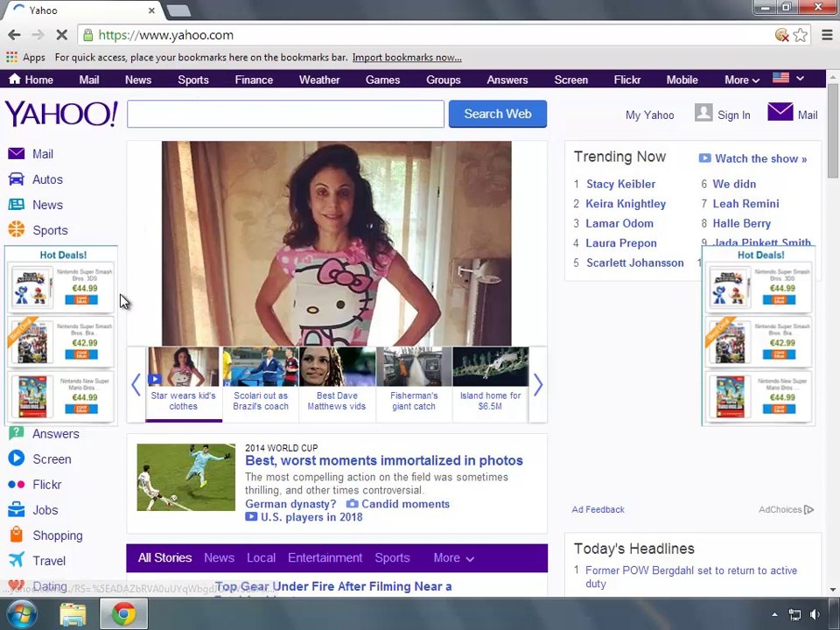Advance the carousel with the right arrow
This screenshot has width=840, height=630.
[538, 385]
